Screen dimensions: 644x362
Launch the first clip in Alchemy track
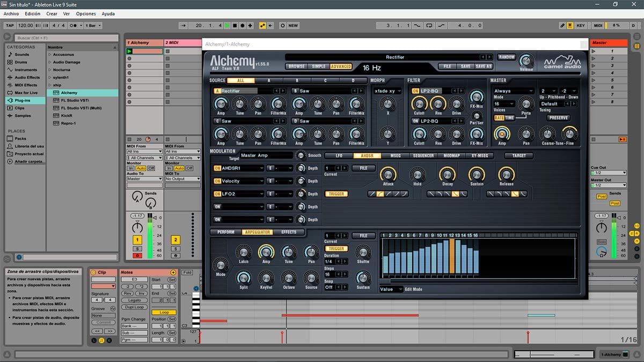point(129,51)
